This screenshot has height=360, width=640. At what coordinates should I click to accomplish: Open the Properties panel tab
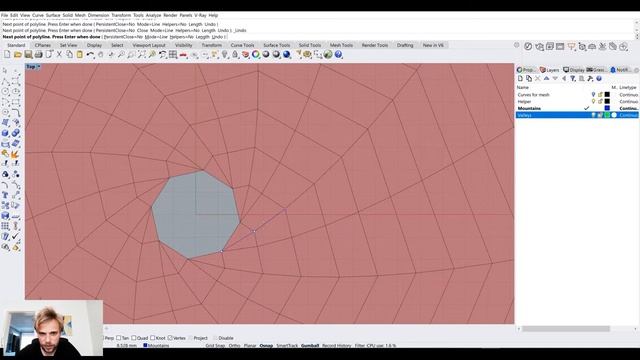point(526,70)
